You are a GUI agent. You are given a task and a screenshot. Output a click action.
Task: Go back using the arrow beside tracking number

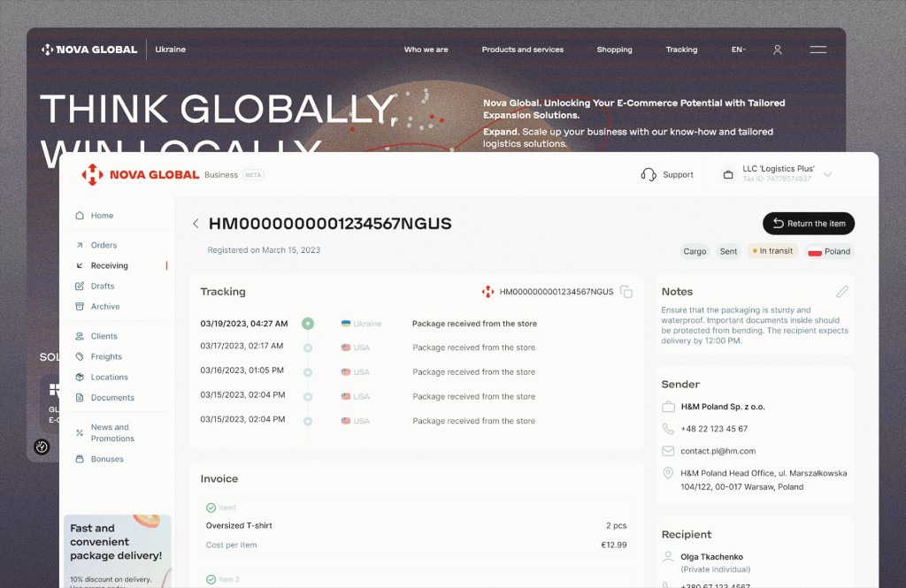[196, 224]
